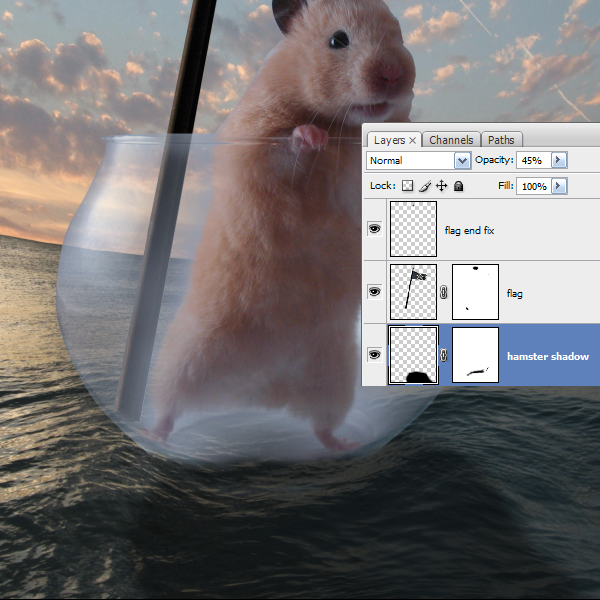This screenshot has height=600, width=600.
Task: Select the flag layer by its name
Action: [x=515, y=294]
